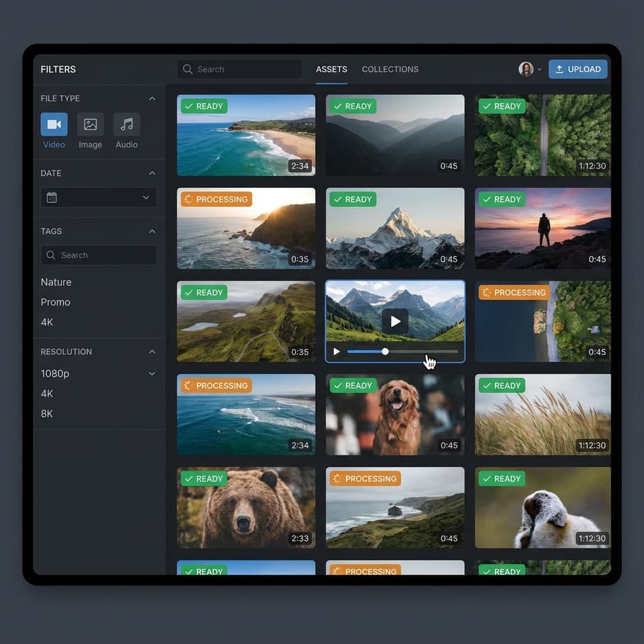644x644 pixels.
Task: Select the Audio file type filter
Action: 126,125
